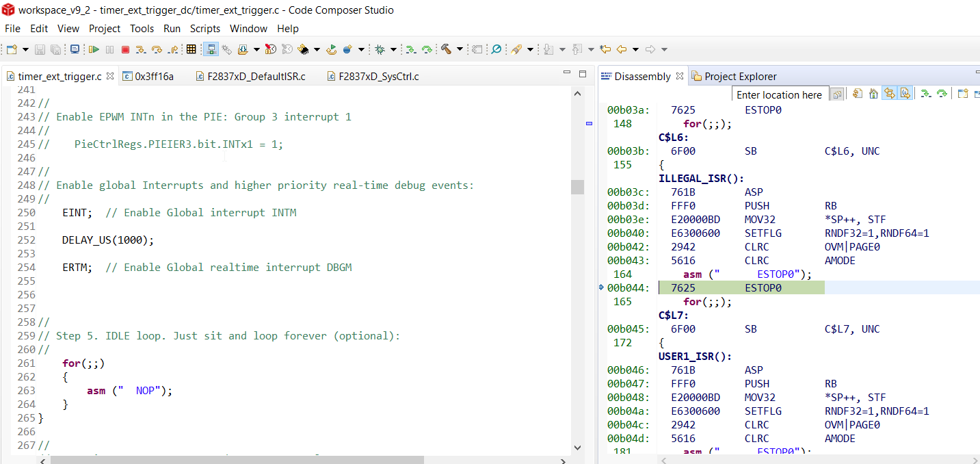Toggle Show Source in Disassembly view
980x464 pixels.
905,94
